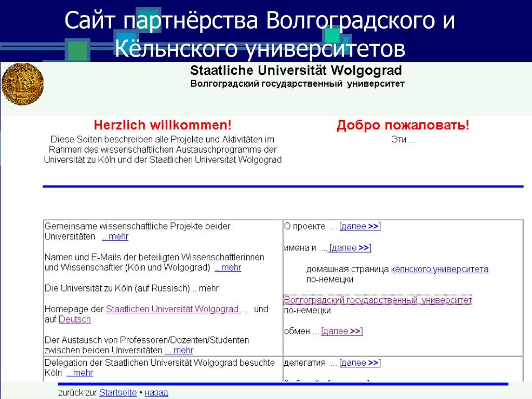The width and height of the screenshot is (532, 399).
Task: Open 'Волгоградский государственный университет' link in the table
Action: tap(378, 300)
